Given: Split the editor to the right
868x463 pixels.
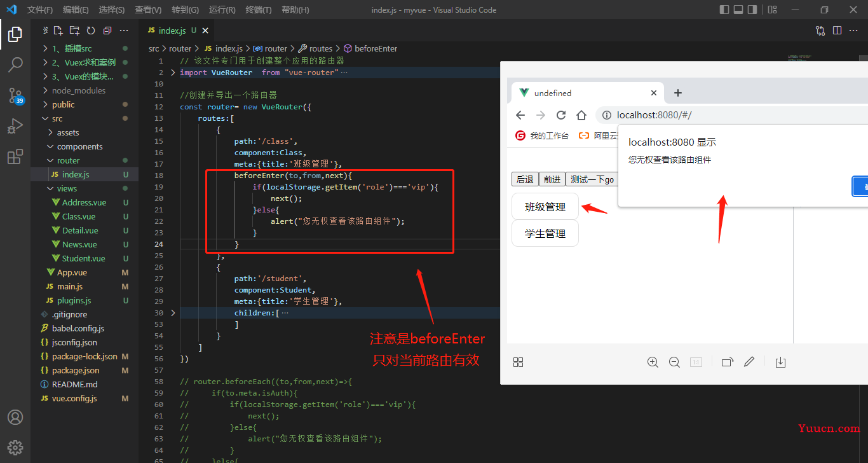Looking at the screenshot, I should [x=837, y=31].
